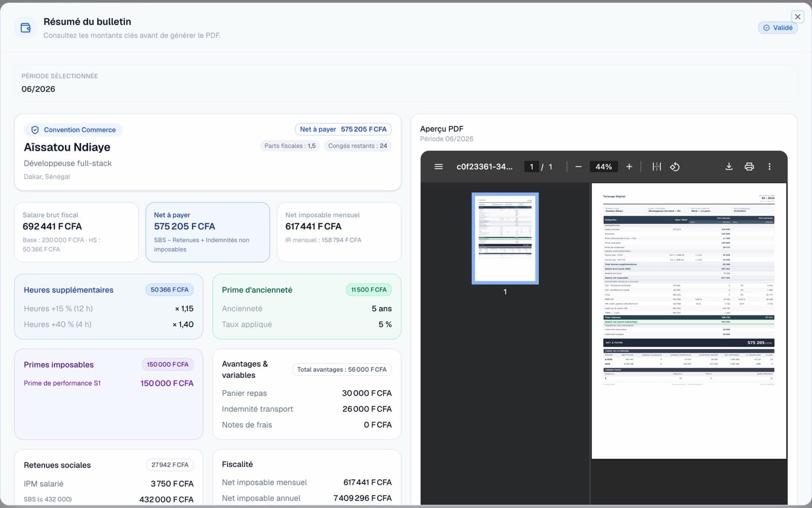Image resolution: width=812 pixels, height=508 pixels.
Task: Click the Heures +15 % (12 h) row
Action: pos(109,309)
